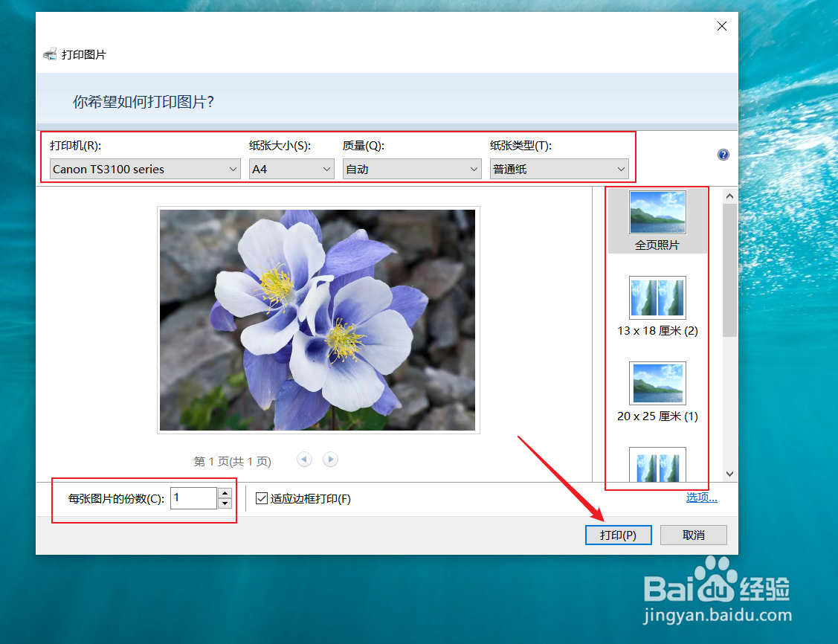Click the 取消 button
This screenshot has width=838, height=644.
click(x=693, y=535)
